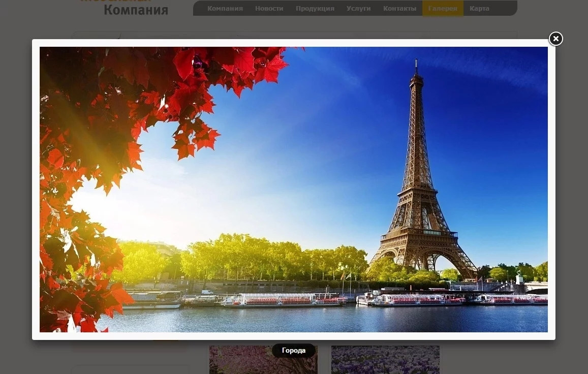This screenshot has width=588, height=374.
Task: Click the Компания site logo
Action: pyautogui.click(x=135, y=9)
